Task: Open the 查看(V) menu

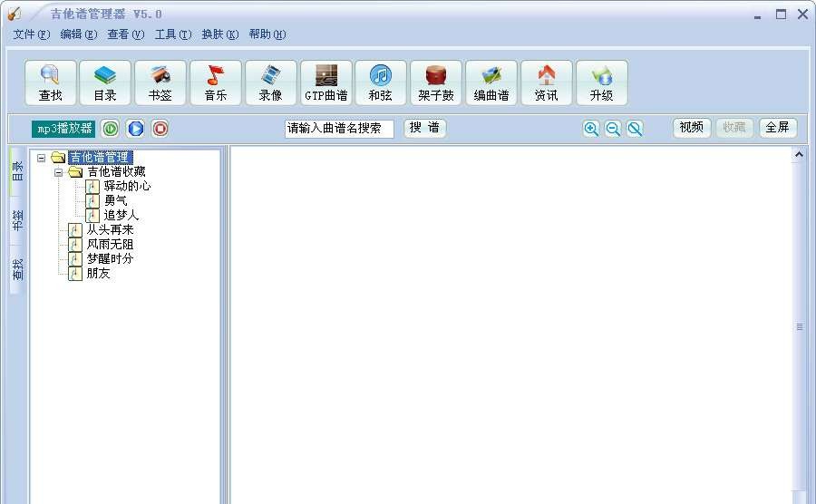Action: click(x=125, y=34)
